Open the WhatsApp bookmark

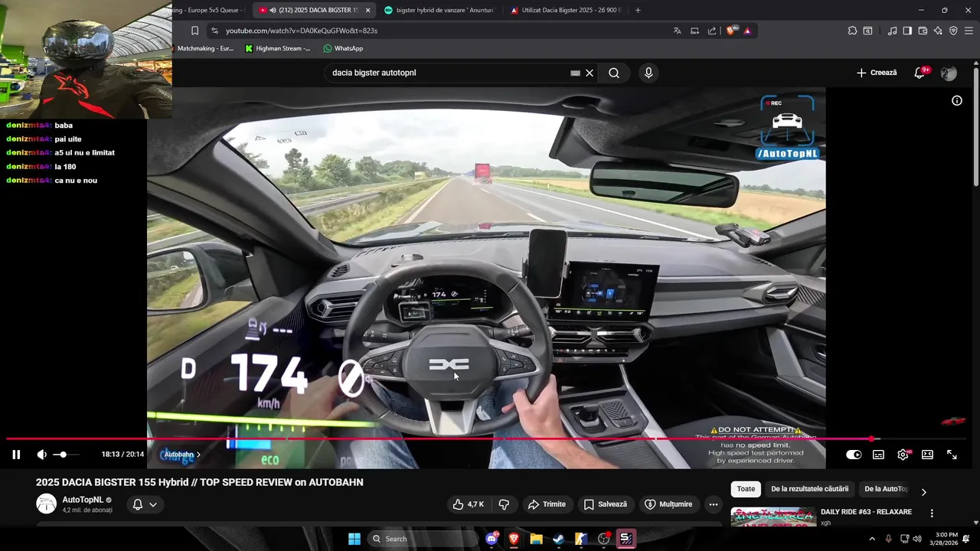click(x=343, y=48)
